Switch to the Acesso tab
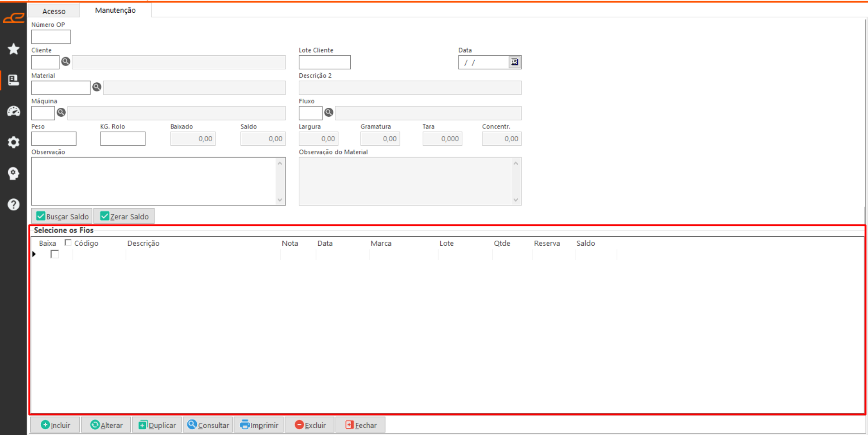The image size is (868, 435). tap(54, 11)
